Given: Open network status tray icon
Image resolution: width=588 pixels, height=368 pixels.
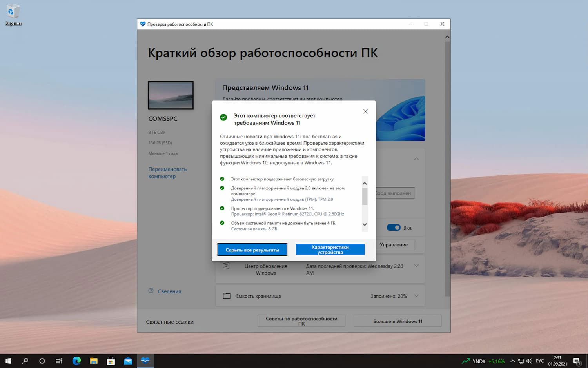Looking at the screenshot, I should 521,361.
